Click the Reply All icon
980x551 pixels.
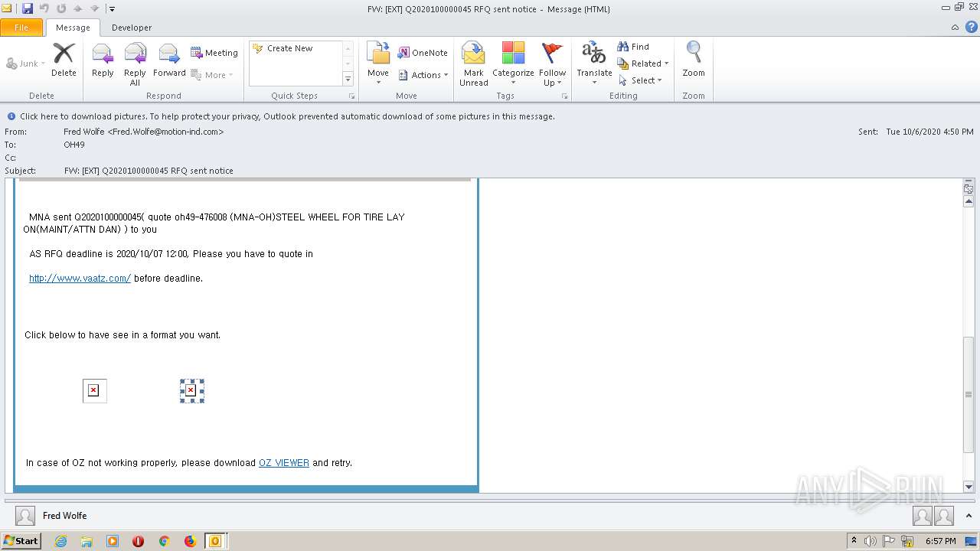click(135, 64)
